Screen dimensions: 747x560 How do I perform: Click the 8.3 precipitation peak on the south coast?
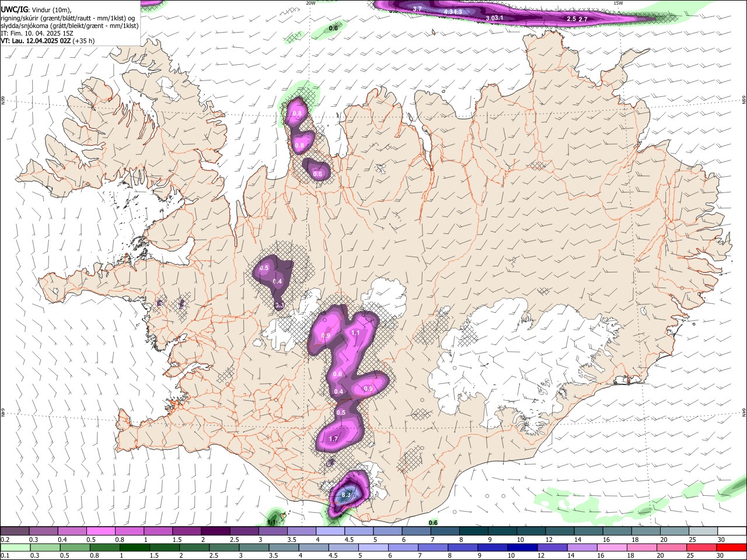coord(345,495)
